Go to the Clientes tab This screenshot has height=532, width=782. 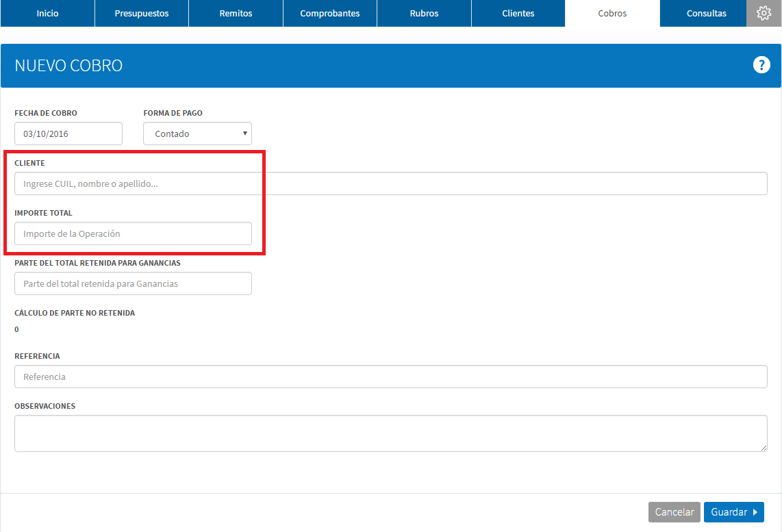pyautogui.click(x=518, y=14)
